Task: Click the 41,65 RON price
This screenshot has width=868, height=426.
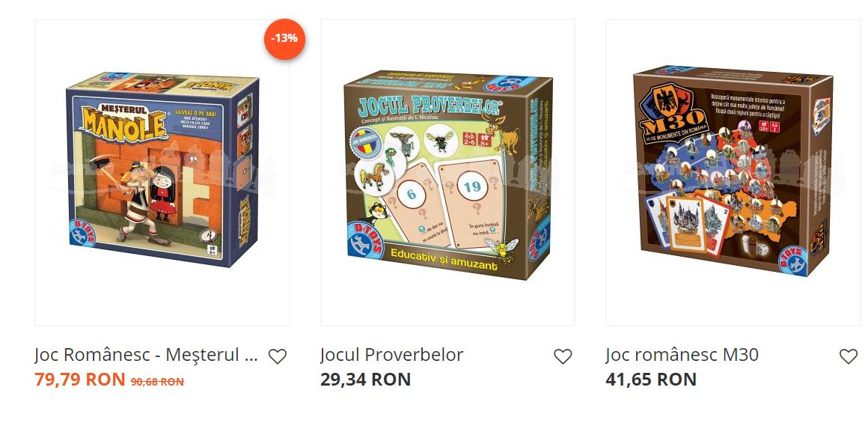Action: coord(651,380)
